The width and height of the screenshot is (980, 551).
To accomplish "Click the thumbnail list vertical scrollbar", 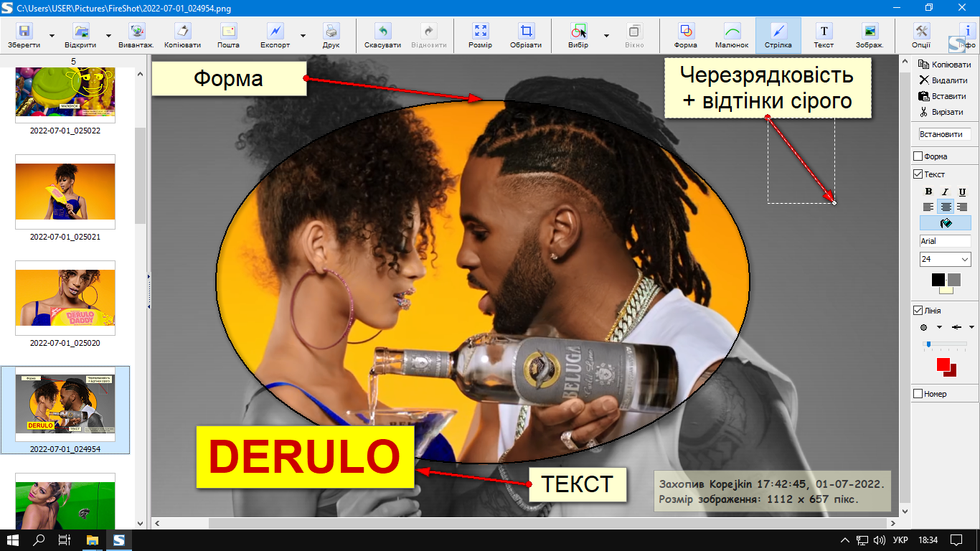I will (x=140, y=175).
